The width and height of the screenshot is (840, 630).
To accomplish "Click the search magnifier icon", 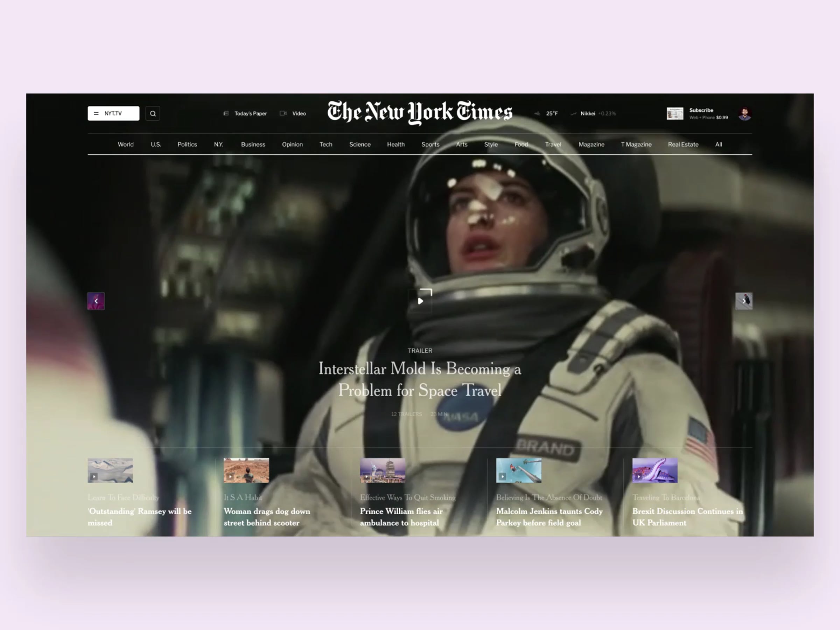I will tap(153, 113).
